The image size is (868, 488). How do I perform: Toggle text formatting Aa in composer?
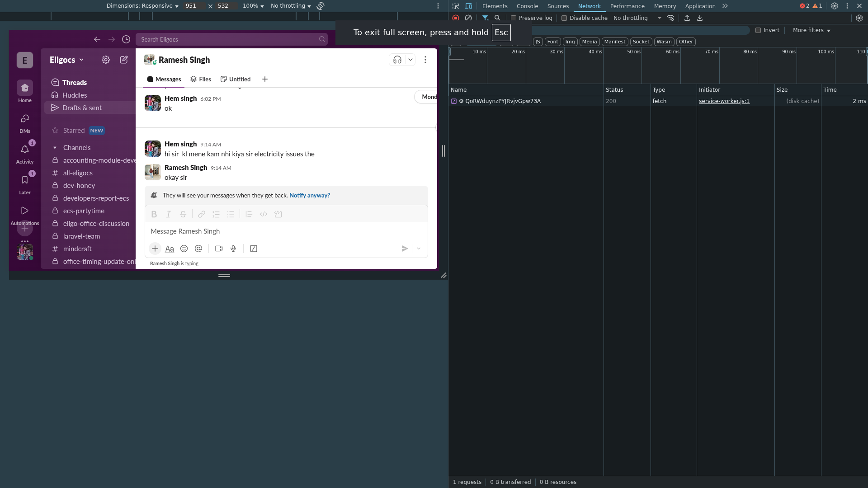tap(170, 249)
